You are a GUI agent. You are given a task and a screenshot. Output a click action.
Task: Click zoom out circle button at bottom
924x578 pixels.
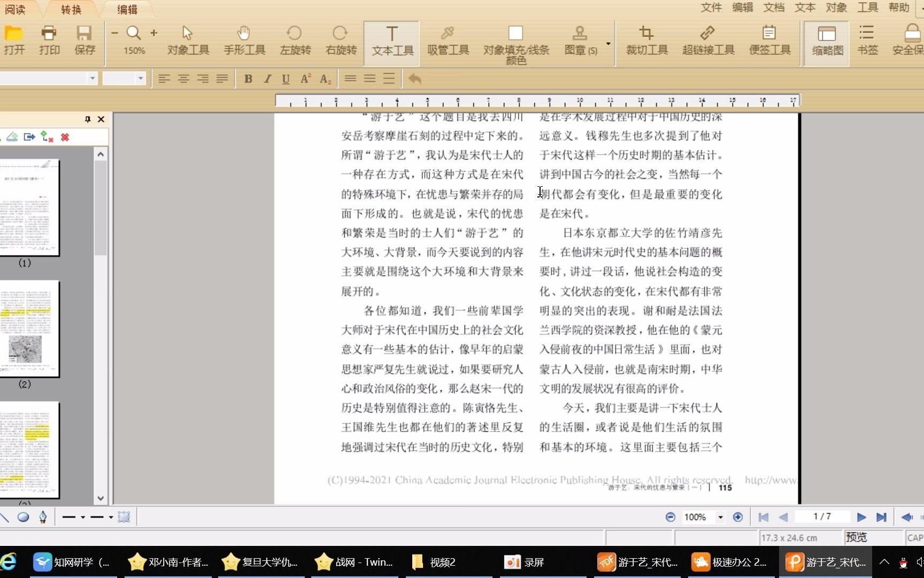(671, 517)
